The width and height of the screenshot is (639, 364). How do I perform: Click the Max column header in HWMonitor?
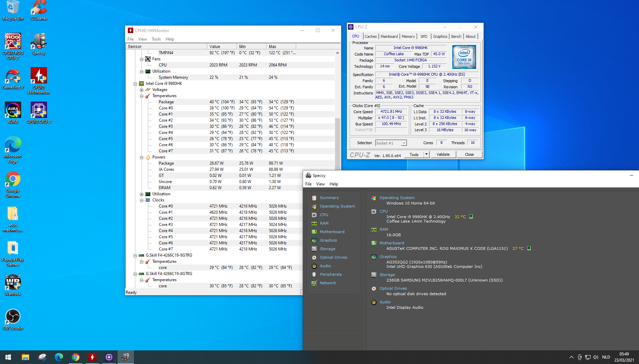point(281,47)
